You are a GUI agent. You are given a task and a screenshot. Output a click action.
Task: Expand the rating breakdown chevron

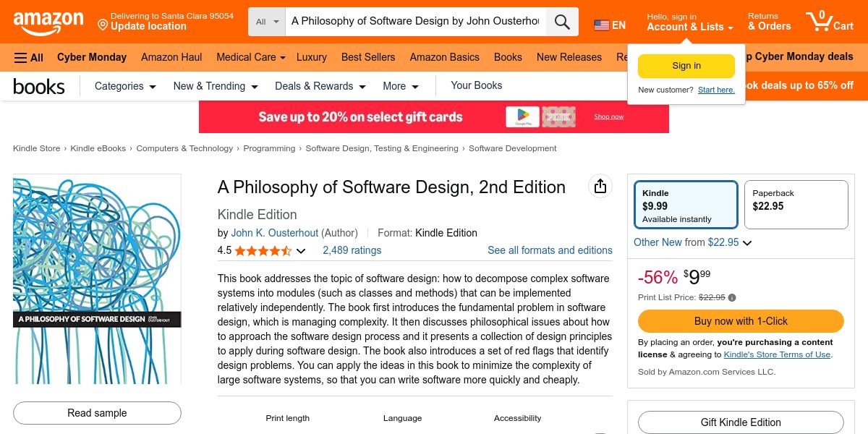coord(301,251)
